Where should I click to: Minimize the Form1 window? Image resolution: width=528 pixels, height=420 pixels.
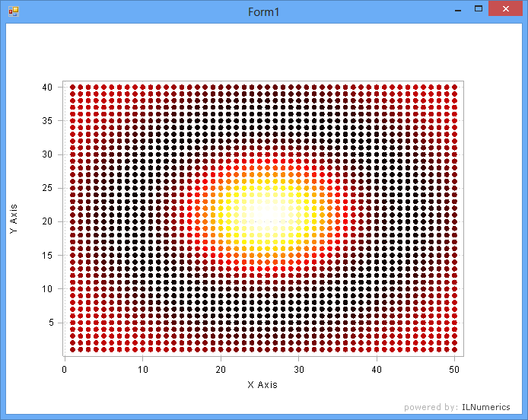click(x=457, y=10)
